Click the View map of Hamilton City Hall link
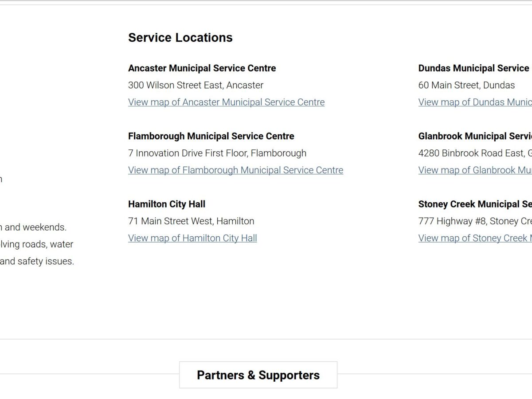The width and height of the screenshot is (532, 399). [x=192, y=238]
